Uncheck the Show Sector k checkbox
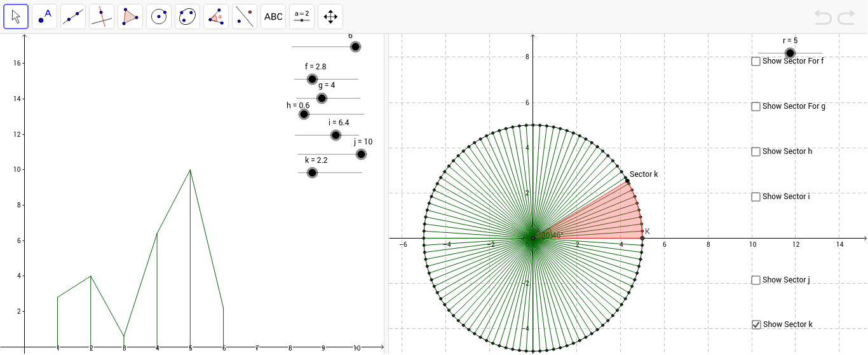Image resolution: width=868 pixels, height=355 pixels. click(756, 324)
